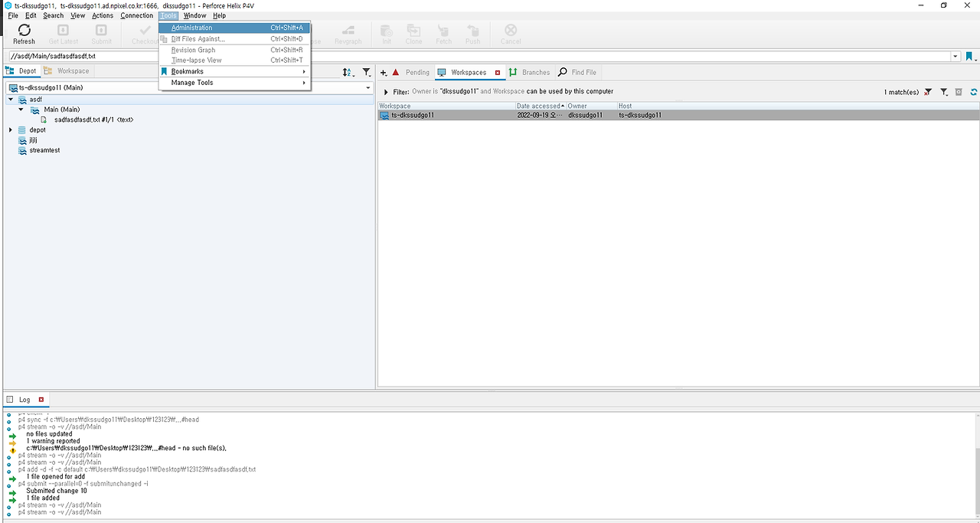980x523 pixels.
Task: Collapse the Main (Main) stream node
Action: [x=21, y=110]
